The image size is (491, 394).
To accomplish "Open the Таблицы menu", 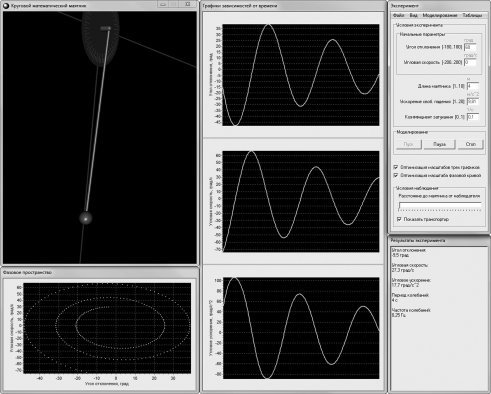I will [x=472, y=15].
